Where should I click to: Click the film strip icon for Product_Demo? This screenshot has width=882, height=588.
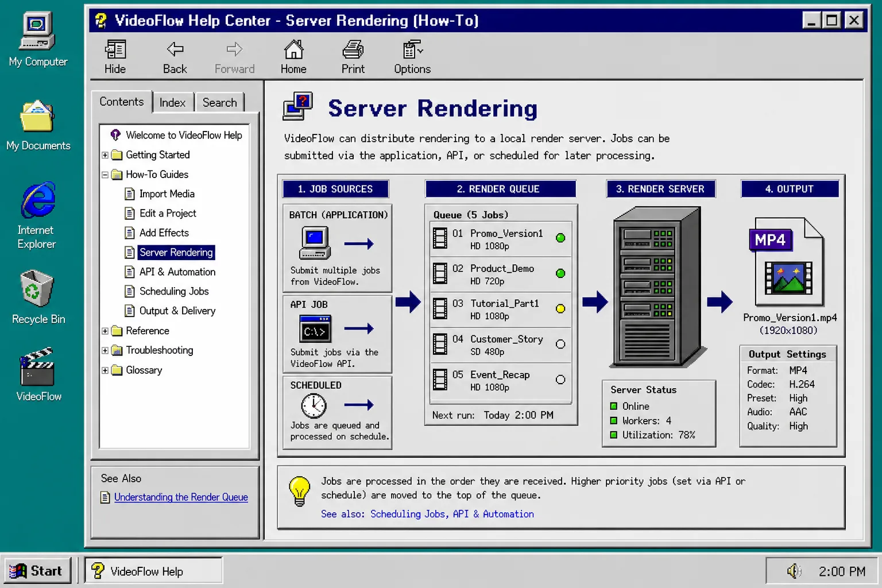pos(440,273)
